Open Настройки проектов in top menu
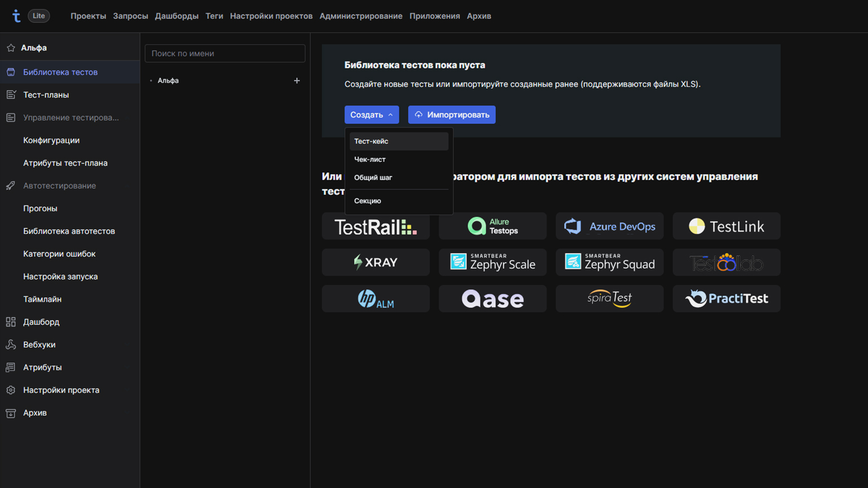 click(271, 16)
